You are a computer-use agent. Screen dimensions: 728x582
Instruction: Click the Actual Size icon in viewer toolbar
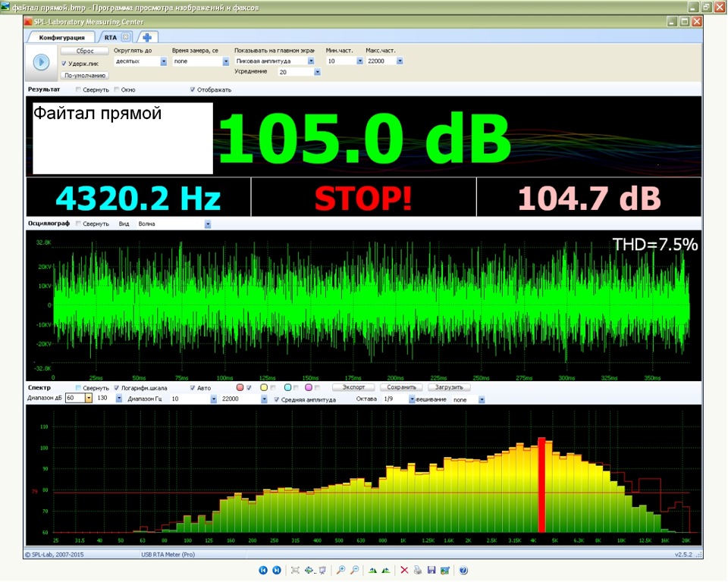(309, 570)
